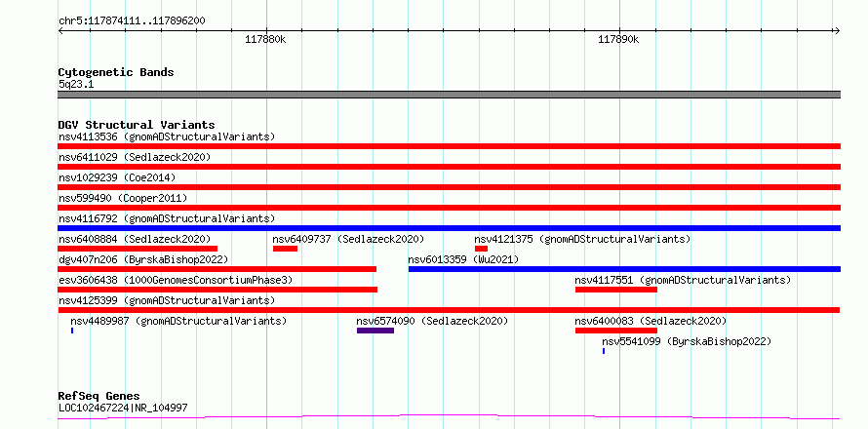Select small red bar under nsv6409737
The width and height of the screenshot is (868, 429).
pos(285,249)
